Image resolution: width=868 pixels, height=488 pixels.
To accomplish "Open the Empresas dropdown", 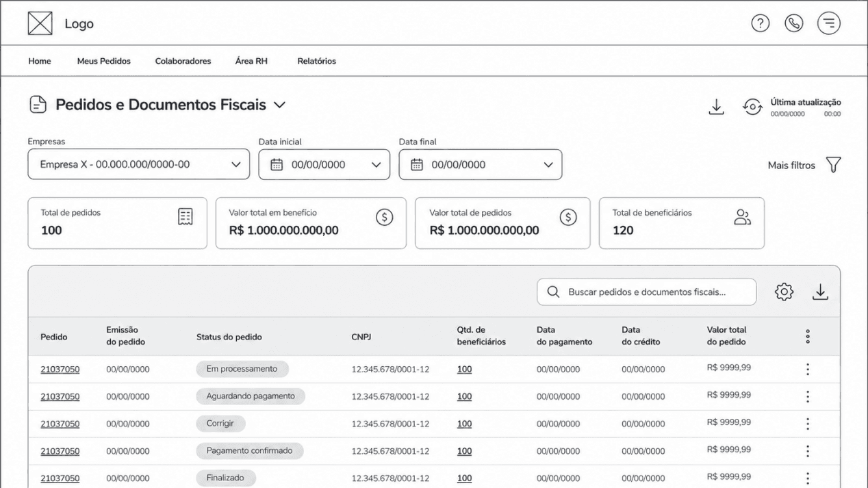I will [x=139, y=164].
